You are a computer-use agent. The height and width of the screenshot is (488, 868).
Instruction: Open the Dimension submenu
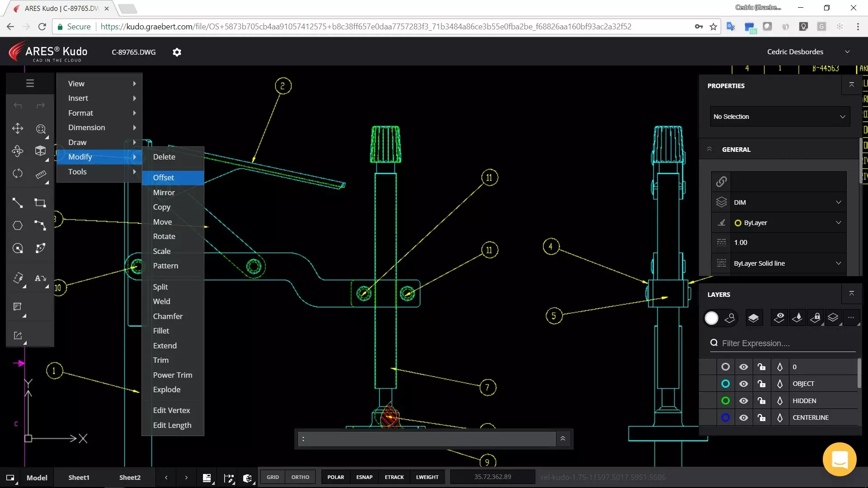99,127
